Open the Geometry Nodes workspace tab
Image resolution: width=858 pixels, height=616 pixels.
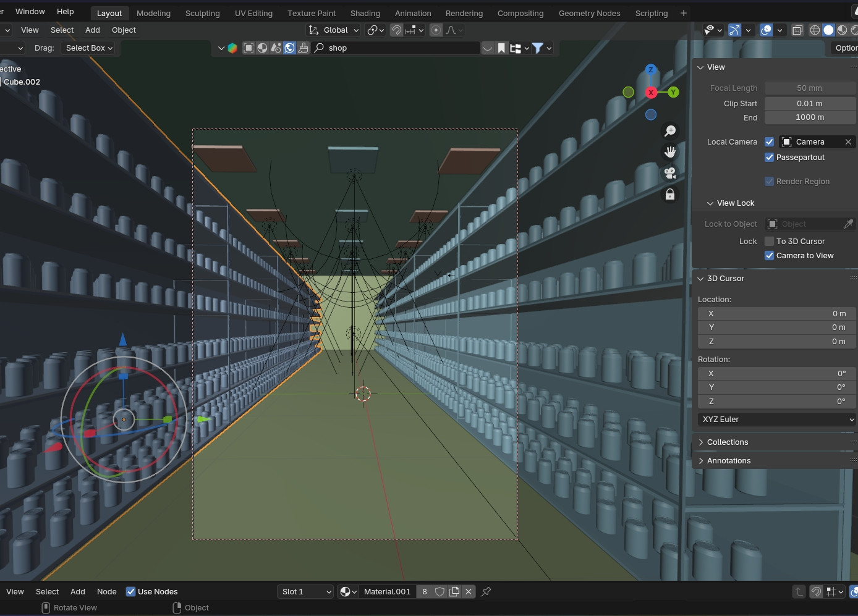click(589, 13)
